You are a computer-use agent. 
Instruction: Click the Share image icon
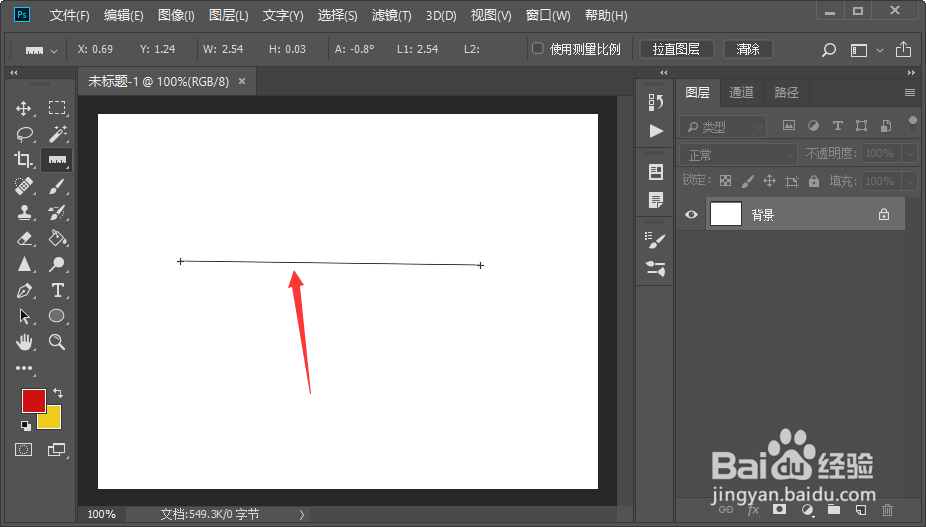[x=903, y=50]
